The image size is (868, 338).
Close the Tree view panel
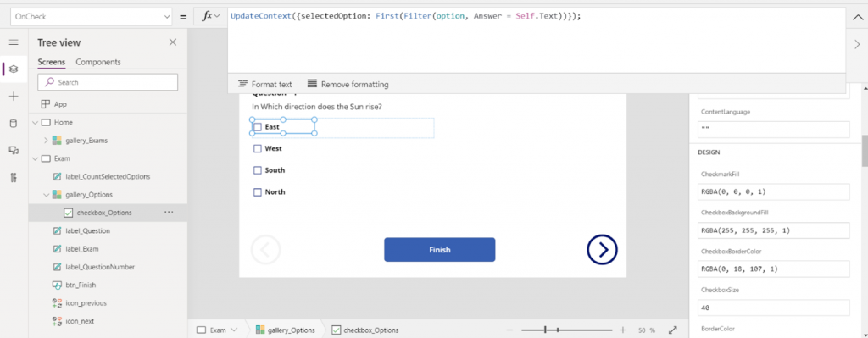click(173, 42)
